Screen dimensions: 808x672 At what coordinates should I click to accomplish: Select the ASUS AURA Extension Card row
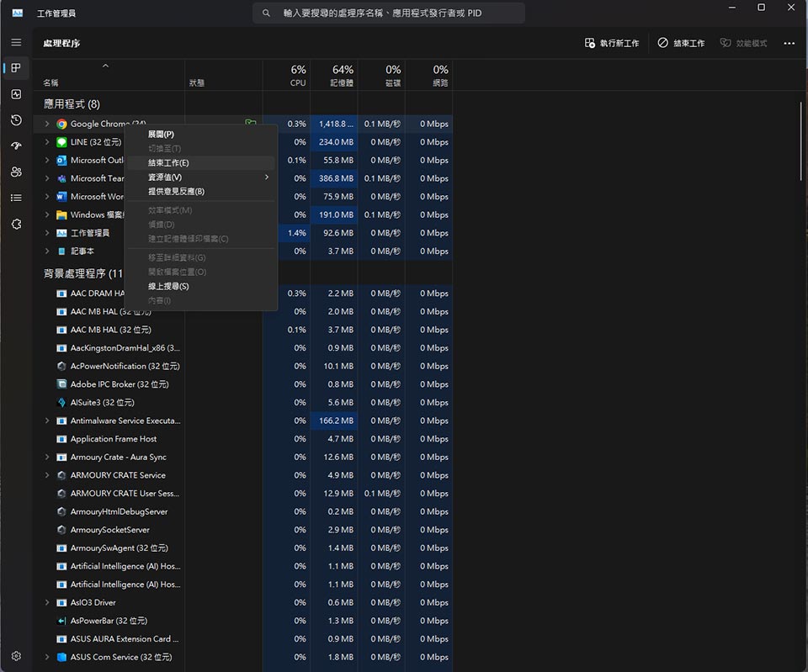243,639
